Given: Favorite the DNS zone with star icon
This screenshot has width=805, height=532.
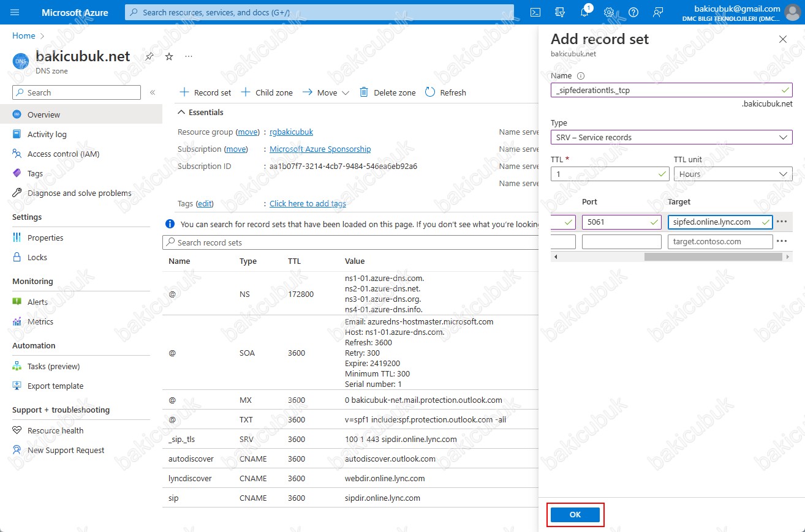Looking at the screenshot, I should coord(169,56).
